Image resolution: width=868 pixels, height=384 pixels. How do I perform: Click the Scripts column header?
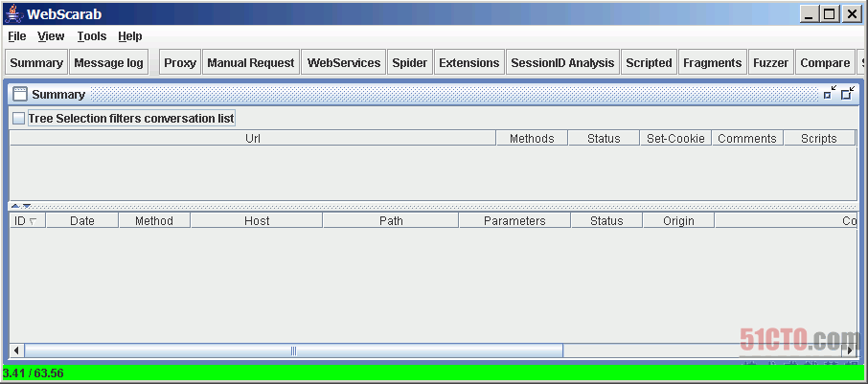(x=819, y=138)
